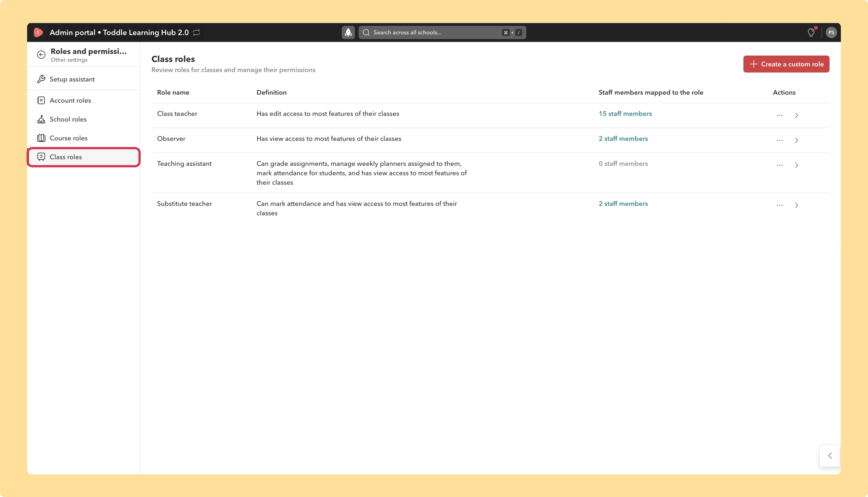Screen dimensions: 868x497
Task: Select Class roles in sidebar
Action: [83, 157]
